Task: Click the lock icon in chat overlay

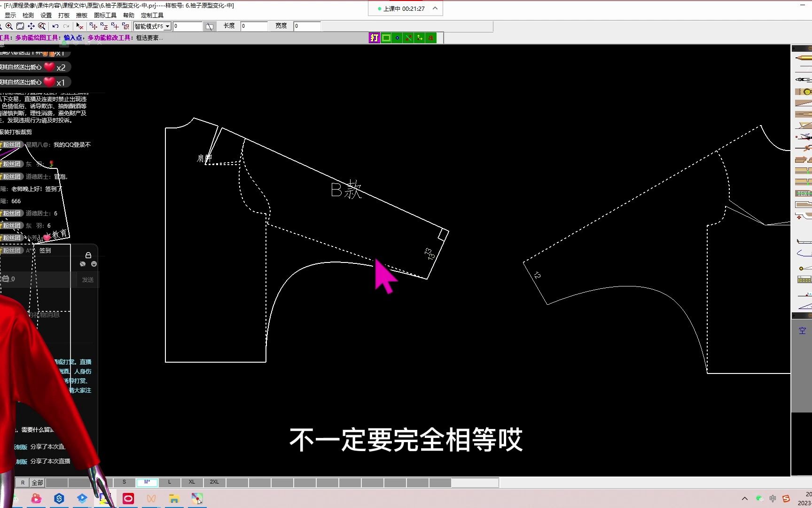Action: pos(88,255)
